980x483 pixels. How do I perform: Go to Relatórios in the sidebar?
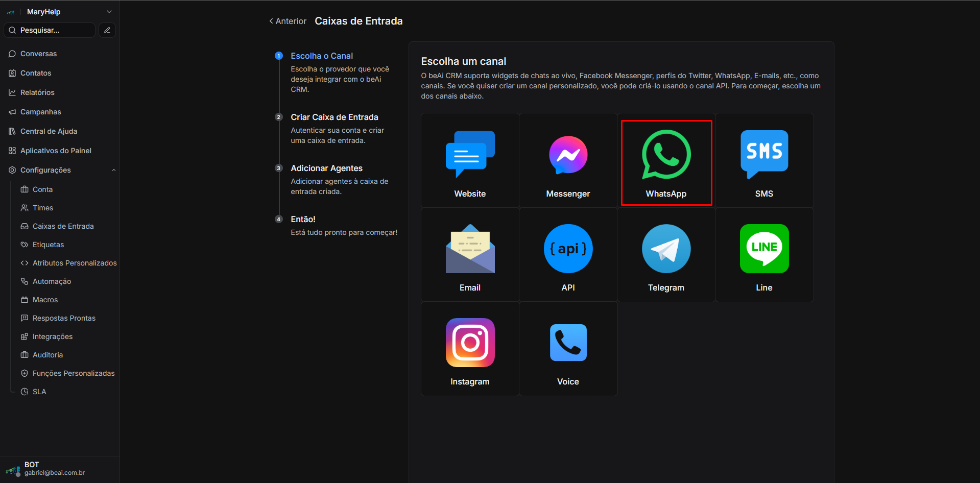click(x=37, y=92)
